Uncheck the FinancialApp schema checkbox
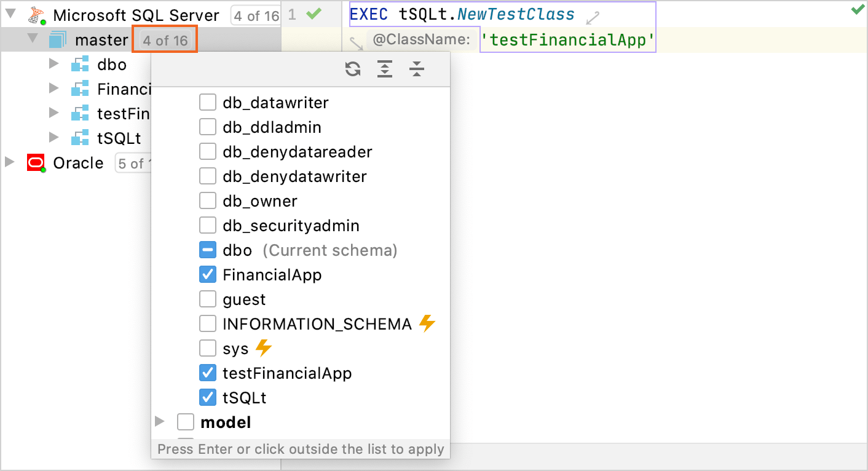 pyautogui.click(x=208, y=274)
